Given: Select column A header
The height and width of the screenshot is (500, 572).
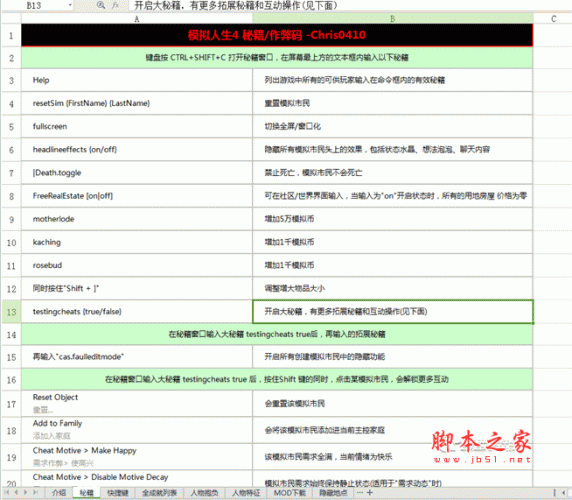Looking at the screenshot, I should click(x=137, y=19).
